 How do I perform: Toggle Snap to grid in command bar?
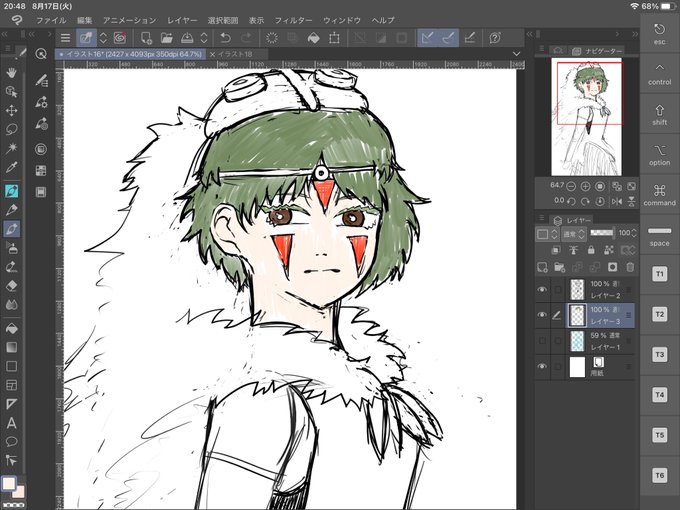[x=470, y=38]
